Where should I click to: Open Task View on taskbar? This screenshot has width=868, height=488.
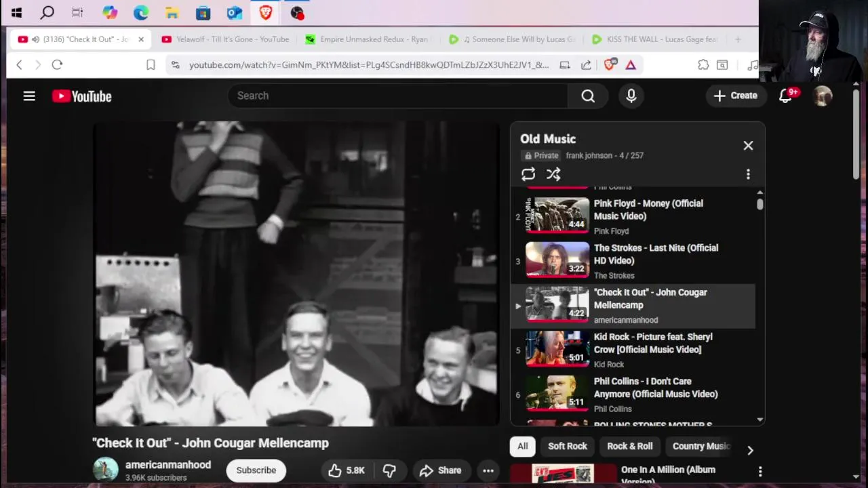pyautogui.click(x=77, y=12)
